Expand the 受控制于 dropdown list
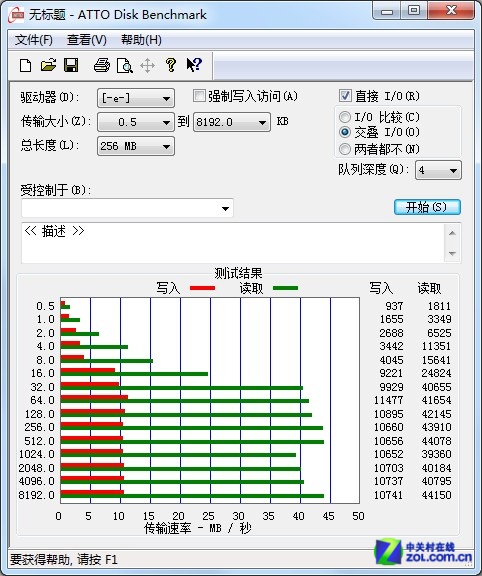The width and height of the screenshot is (482, 576). pos(225,209)
